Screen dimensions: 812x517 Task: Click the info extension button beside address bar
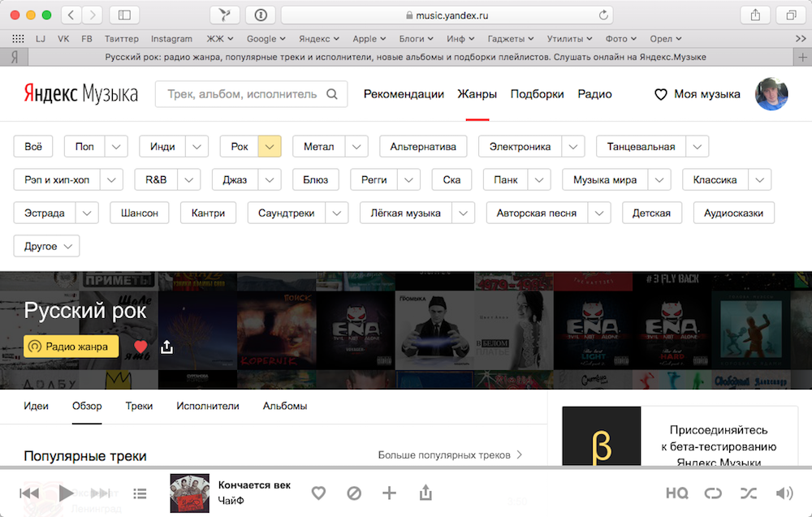pyautogui.click(x=261, y=15)
